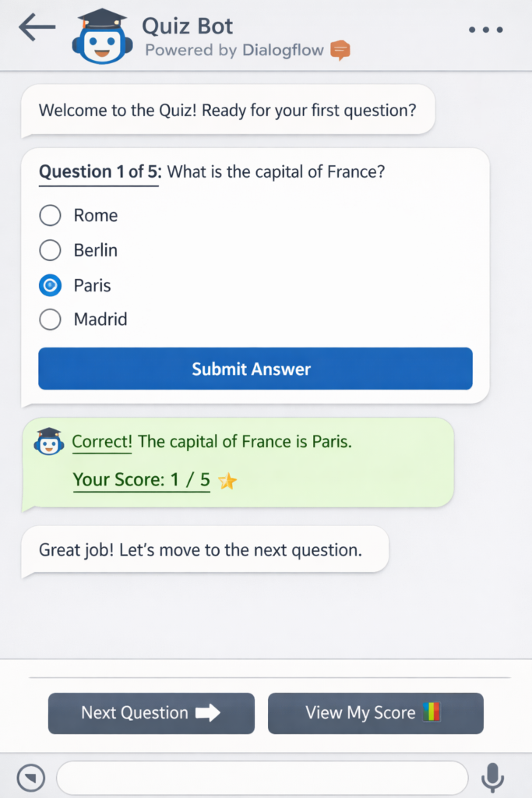Click the message input field at the bottom
The width and height of the screenshot is (532, 798).
(261, 777)
